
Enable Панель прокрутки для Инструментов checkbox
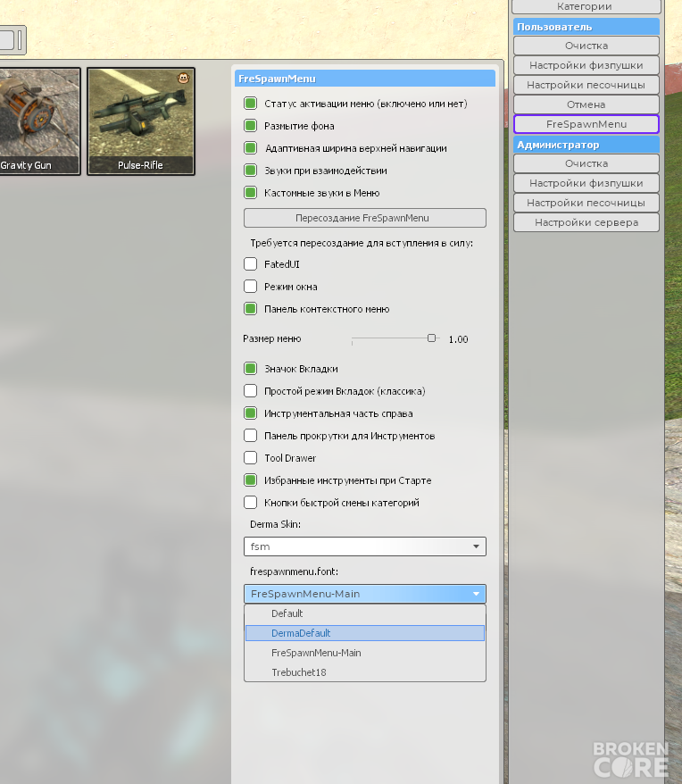(251, 436)
